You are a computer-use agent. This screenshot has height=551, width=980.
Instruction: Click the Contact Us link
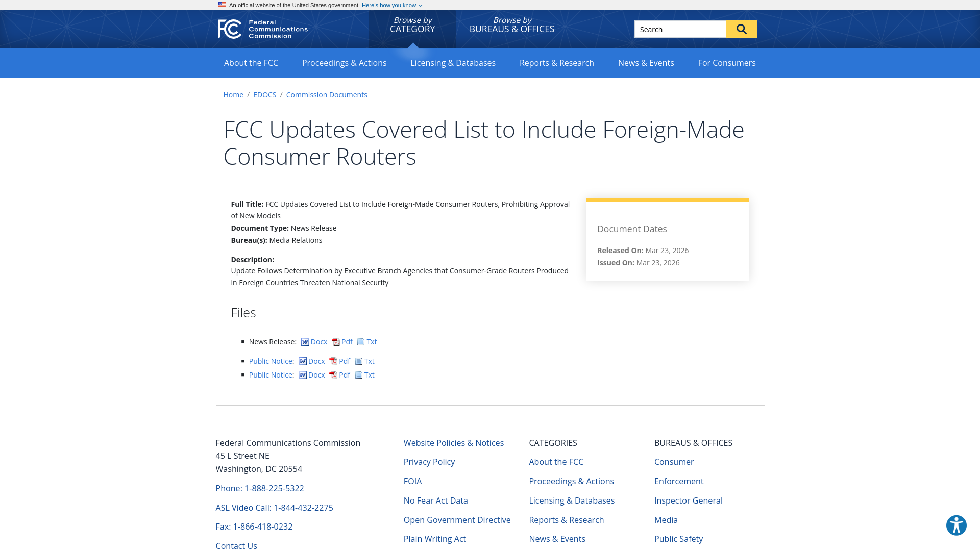[x=236, y=545]
